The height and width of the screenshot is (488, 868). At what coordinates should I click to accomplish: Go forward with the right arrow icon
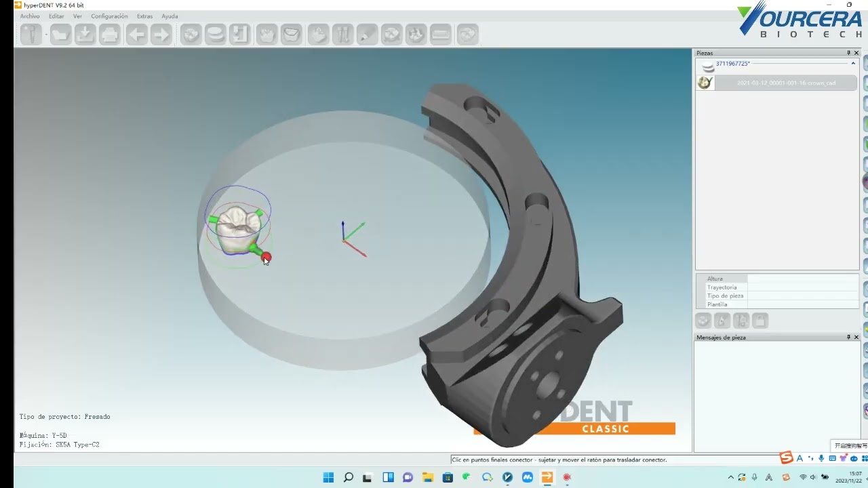click(x=161, y=34)
